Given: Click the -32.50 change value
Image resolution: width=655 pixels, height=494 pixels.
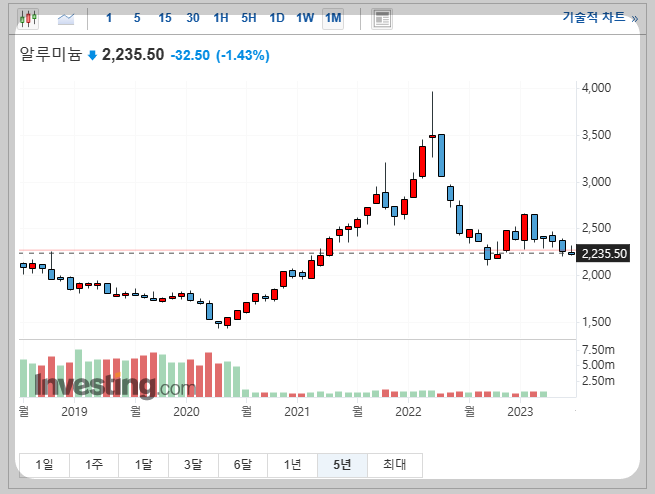Looking at the screenshot, I should pos(190,55).
